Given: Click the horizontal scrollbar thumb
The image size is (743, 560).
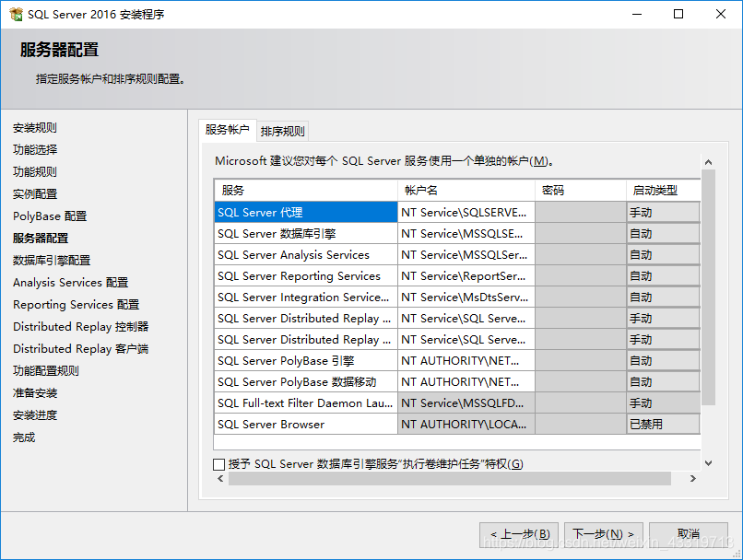Looking at the screenshot, I should [450, 479].
